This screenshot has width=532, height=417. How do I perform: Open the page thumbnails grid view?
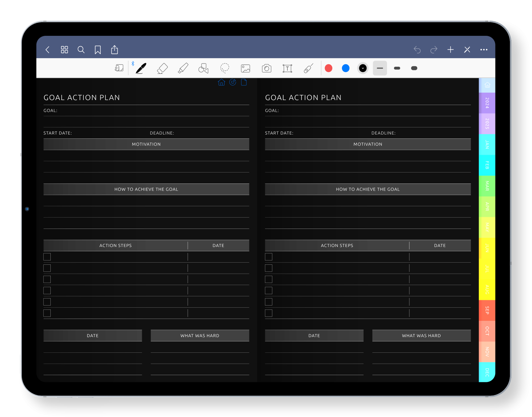64,50
